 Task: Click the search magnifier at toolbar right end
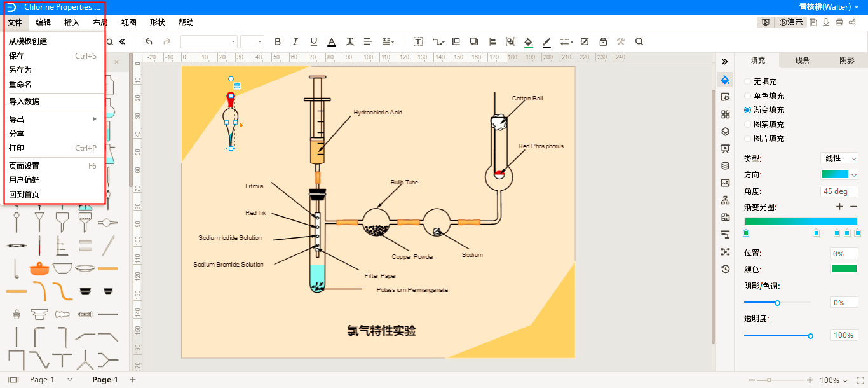[639, 41]
